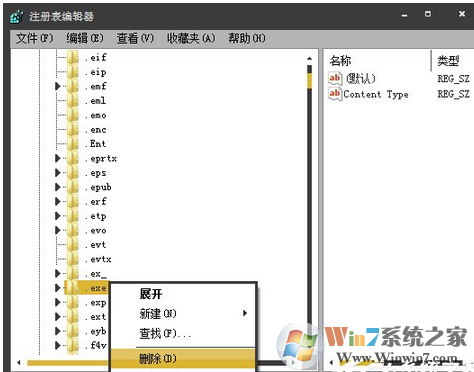474x372 pixels.
Task: Click the .exp folder icon
Action: 73,302
